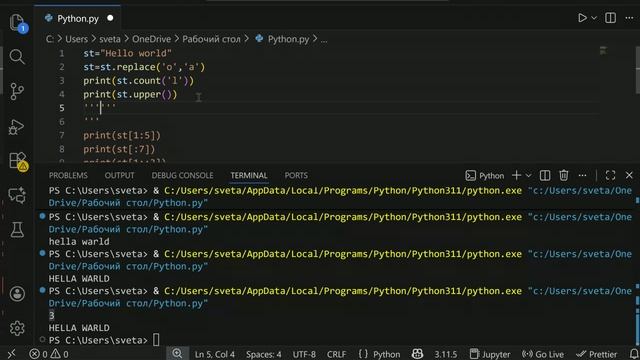Kill terminal with trash icon
Screen dimensions: 640x360
[x=564, y=176]
